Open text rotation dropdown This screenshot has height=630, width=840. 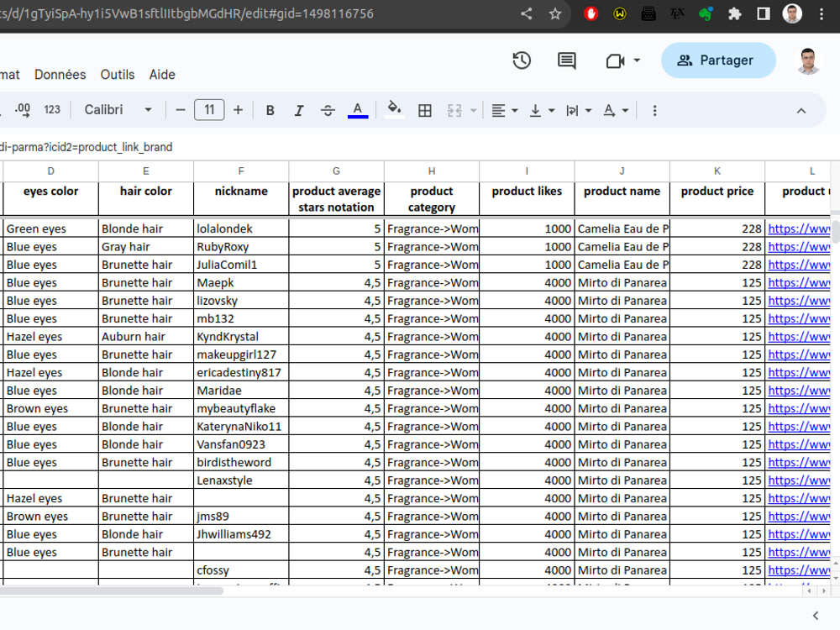click(x=615, y=110)
